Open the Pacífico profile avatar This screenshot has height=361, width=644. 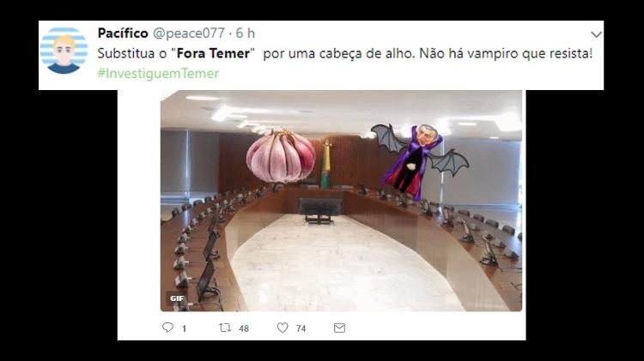coord(64,50)
